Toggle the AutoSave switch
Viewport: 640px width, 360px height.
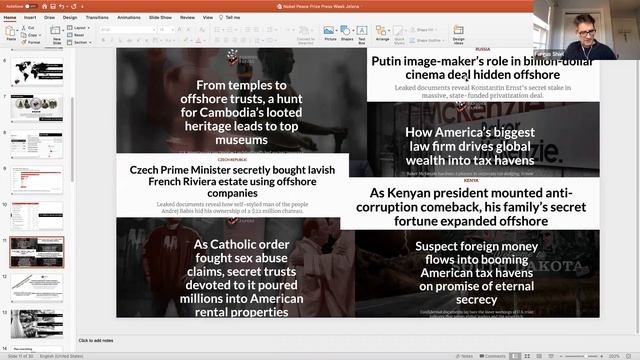coord(31,6)
